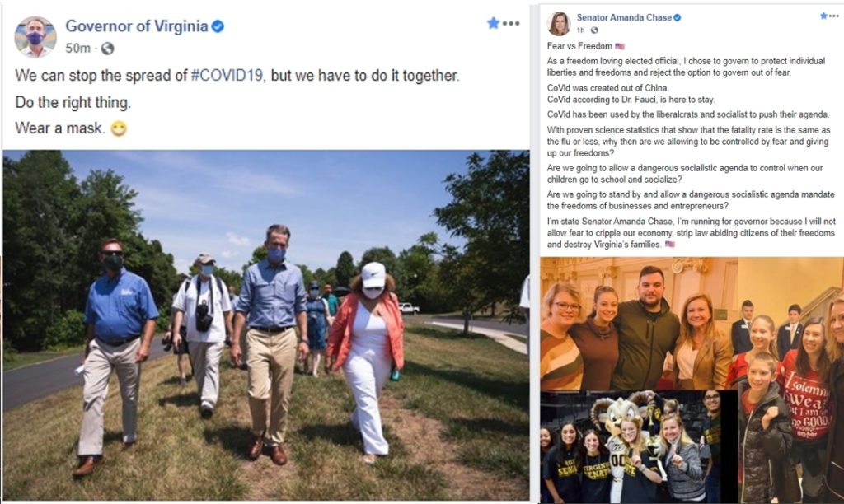Click the globe privacy icon on Chase post
The width and height of the screenshot is (844, 504).
tap(594, 30)
